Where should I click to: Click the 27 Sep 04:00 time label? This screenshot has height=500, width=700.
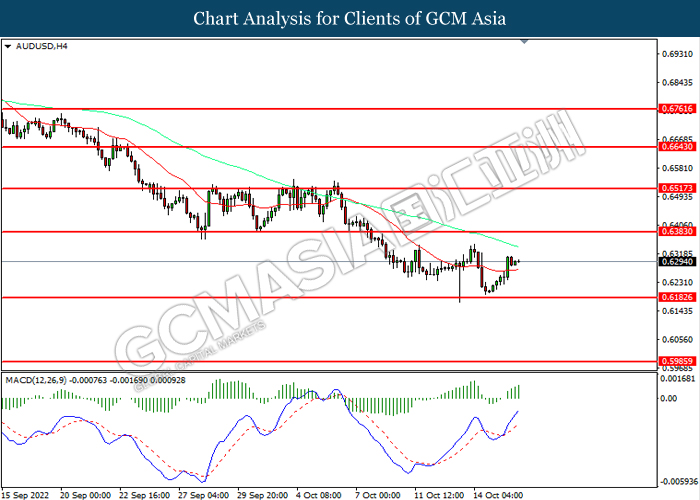(204, 495)
